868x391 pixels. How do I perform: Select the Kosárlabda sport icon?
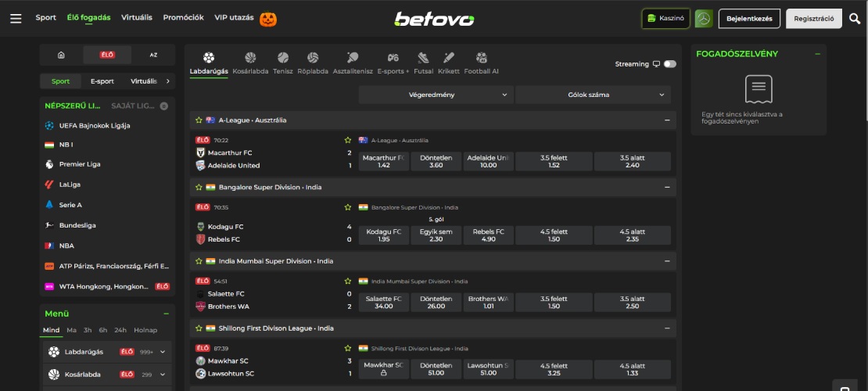coord(250,58)
